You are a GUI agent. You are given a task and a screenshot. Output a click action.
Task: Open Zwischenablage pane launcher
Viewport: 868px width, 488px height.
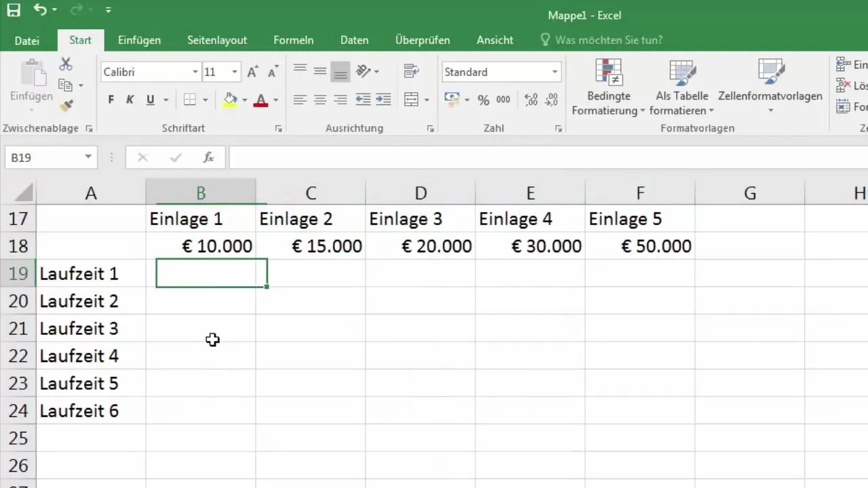coord(89,128)
